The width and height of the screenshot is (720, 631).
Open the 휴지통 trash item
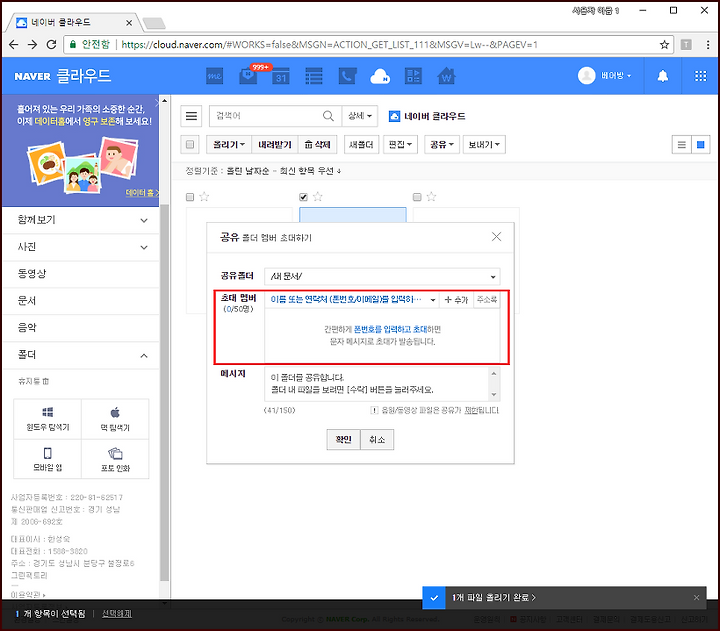(33, 381)
